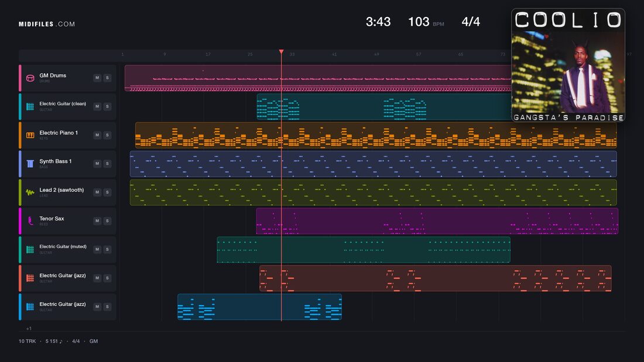Open the MIDIFILES.COM logo link
Screen dimensions: 644x362
pyautogui.click(x=47, y=24)
